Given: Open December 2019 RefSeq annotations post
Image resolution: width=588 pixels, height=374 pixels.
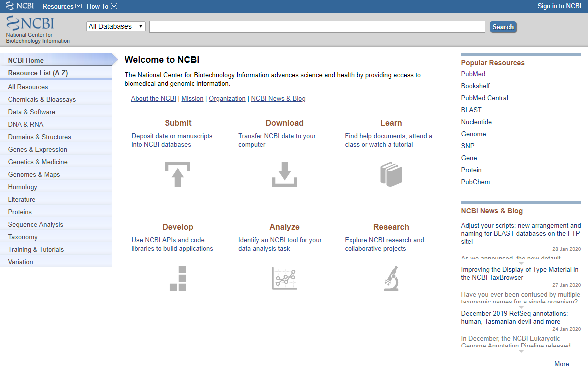Looking at the screenshot, I should coord(514,317).
